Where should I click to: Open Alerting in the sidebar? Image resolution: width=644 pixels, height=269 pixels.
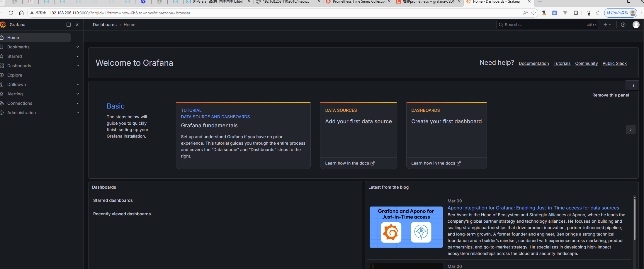pos(15,94)
